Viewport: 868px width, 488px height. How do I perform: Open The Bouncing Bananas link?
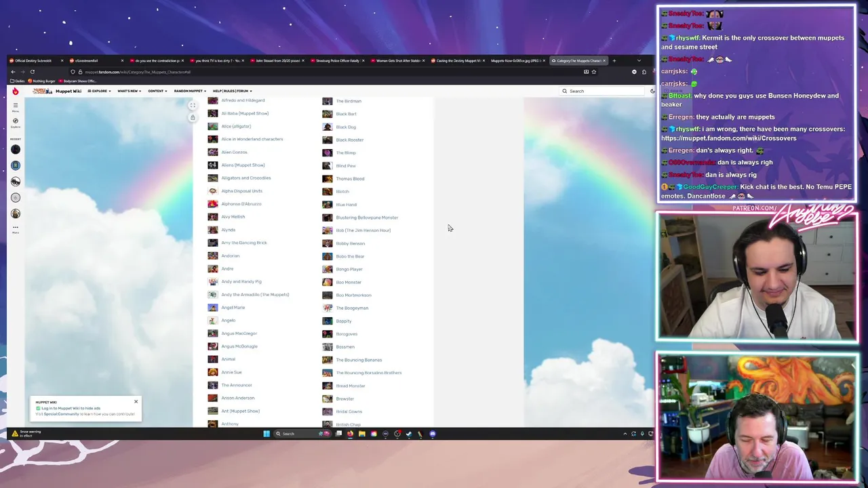(359, 360)
